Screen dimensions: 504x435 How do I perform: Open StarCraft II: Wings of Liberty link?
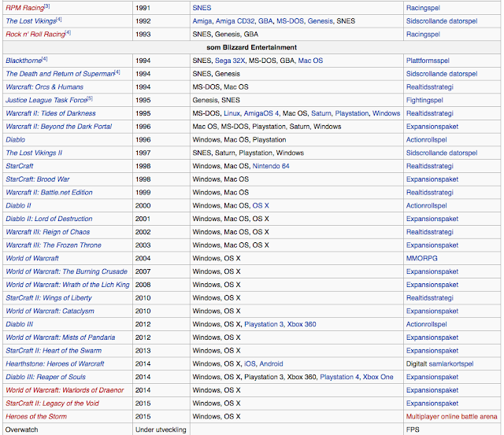[x=49, y=297]
